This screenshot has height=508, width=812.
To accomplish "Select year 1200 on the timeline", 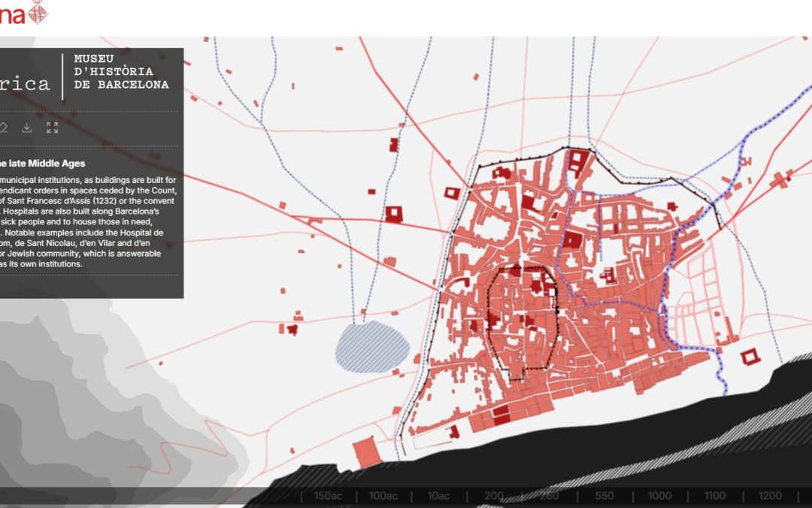I will (770, 496).
